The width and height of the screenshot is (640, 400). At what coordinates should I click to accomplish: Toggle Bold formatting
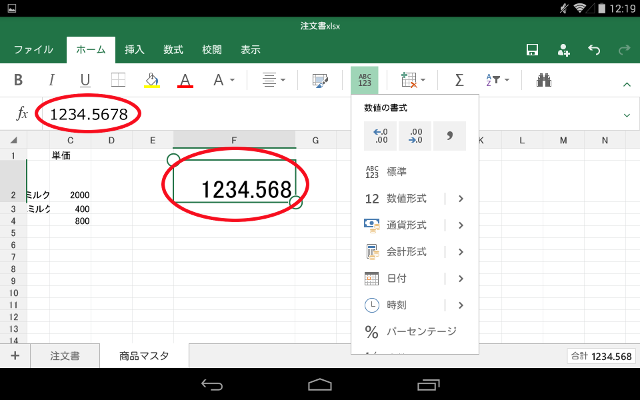pyautogui.click(x=18, y=80)
